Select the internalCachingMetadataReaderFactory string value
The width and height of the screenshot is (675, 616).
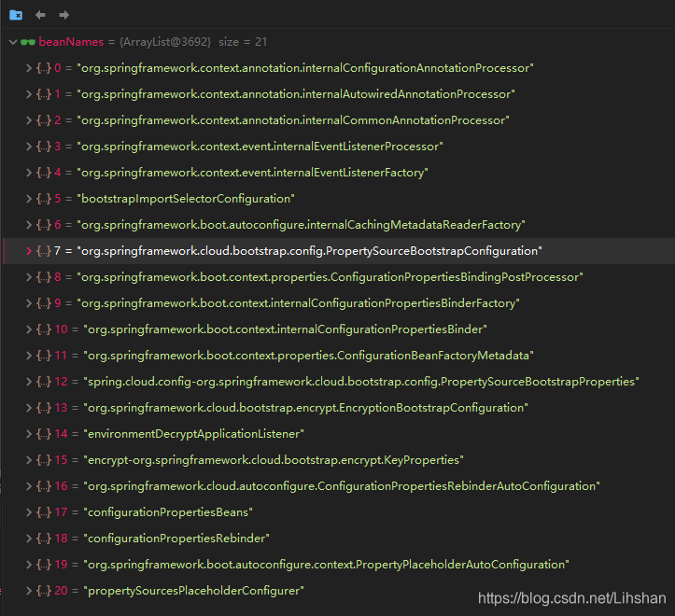pyautogui.click(x=301, y=225)
